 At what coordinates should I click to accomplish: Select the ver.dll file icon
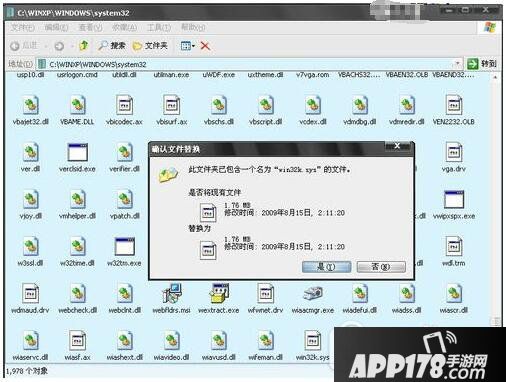31,152
